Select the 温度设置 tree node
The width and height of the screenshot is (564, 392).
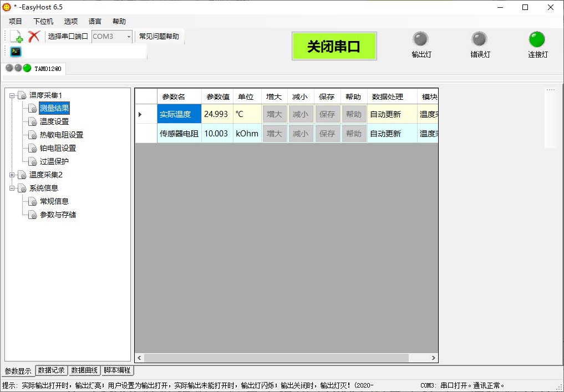[54, 121]
